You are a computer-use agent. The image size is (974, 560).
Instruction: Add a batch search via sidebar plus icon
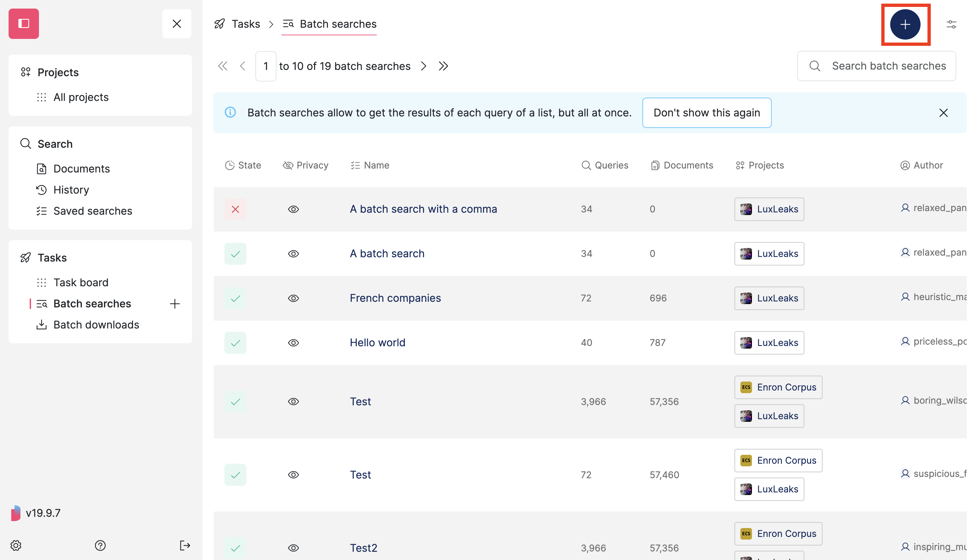coord(175,303)
